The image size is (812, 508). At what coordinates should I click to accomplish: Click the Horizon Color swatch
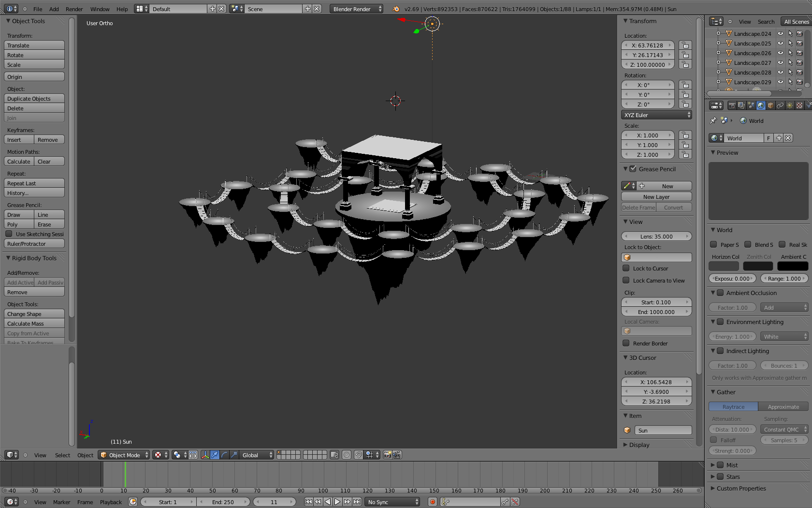point(724,266)
